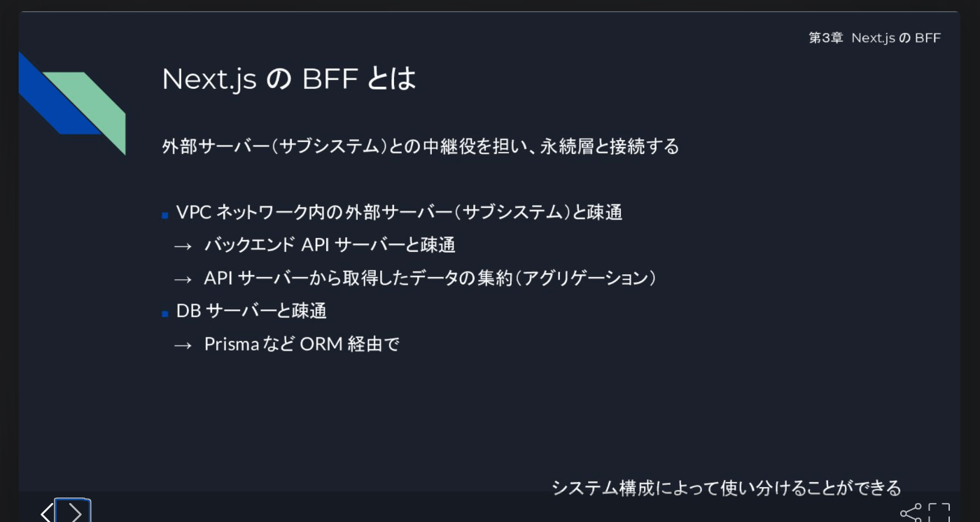
Task: Click the arrow before API サーバーから取得
Action: pos(183,280)
